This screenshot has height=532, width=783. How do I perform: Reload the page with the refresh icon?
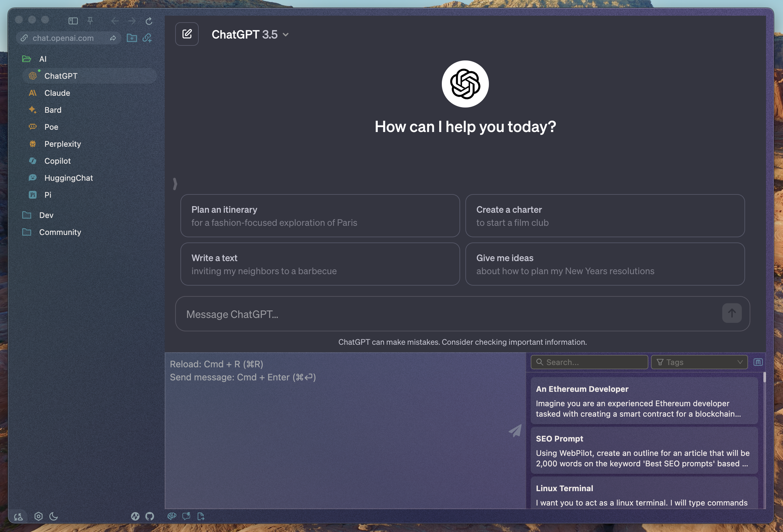[x=149, y=21]
